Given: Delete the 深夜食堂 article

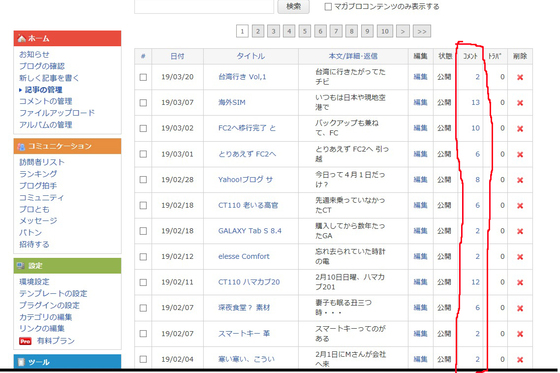Looking at the screenshot, I should point(520,308).
